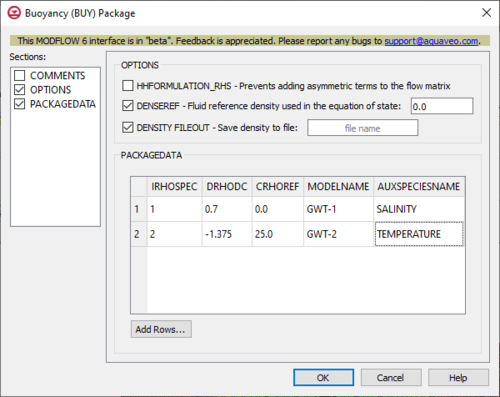Open the support@aquaveo.com email link

point(431,41)
